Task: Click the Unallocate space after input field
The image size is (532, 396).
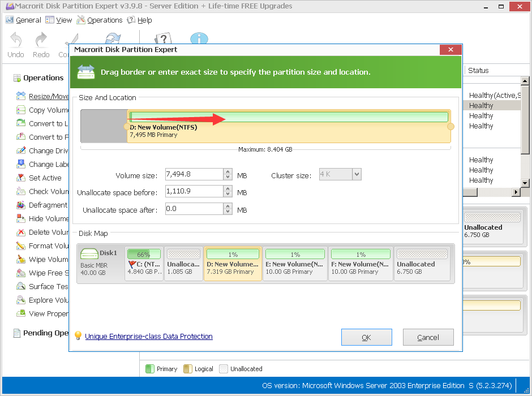Action: point(194,209)
